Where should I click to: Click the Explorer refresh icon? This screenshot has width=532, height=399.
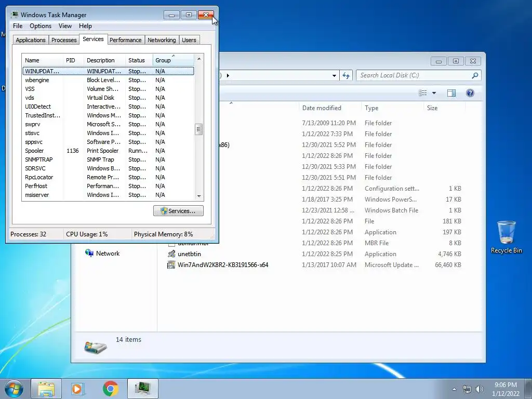click(x=346, y=75)
